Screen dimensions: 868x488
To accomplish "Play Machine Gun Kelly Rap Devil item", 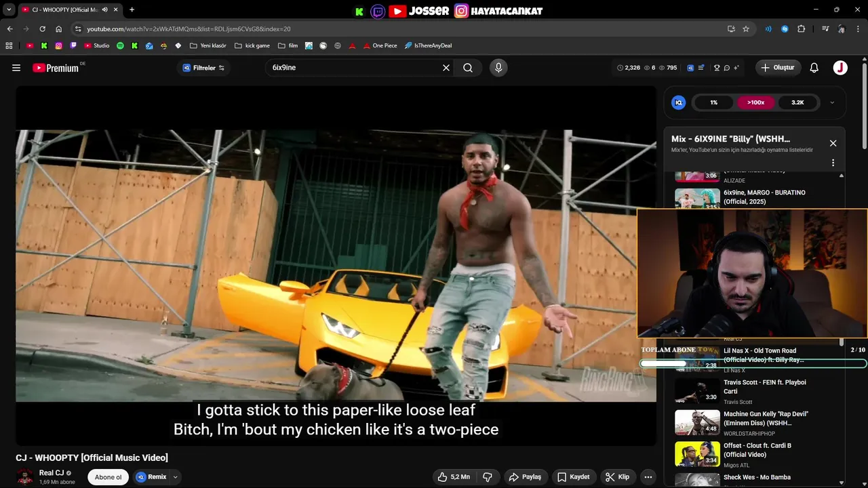I will point(754,423).
